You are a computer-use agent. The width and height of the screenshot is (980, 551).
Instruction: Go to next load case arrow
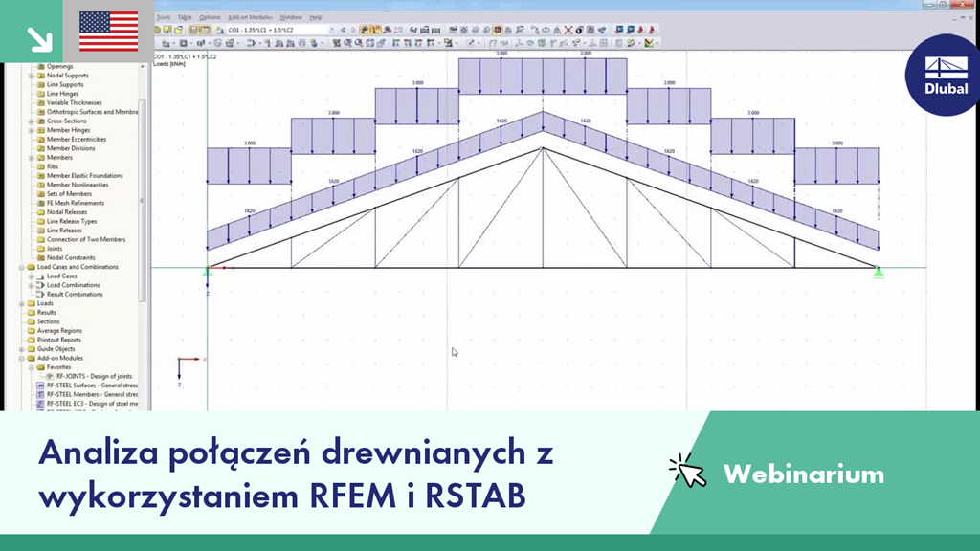353,30
